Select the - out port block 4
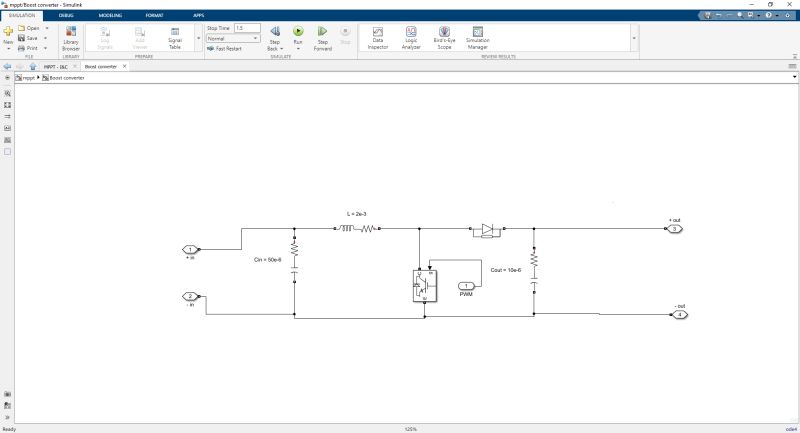The width and height of the screenshot is (800, 433). point(679,314)
